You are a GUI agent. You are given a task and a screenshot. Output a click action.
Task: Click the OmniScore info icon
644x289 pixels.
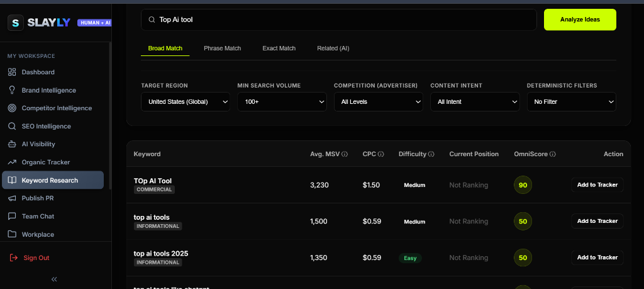click(x=553, y=154)
